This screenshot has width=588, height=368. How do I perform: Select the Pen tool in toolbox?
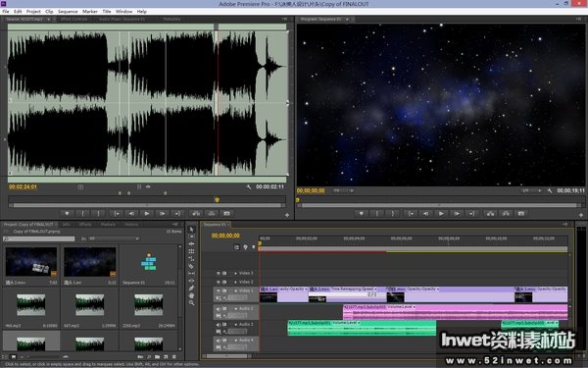pyautogui.click(x=192, y=288)
